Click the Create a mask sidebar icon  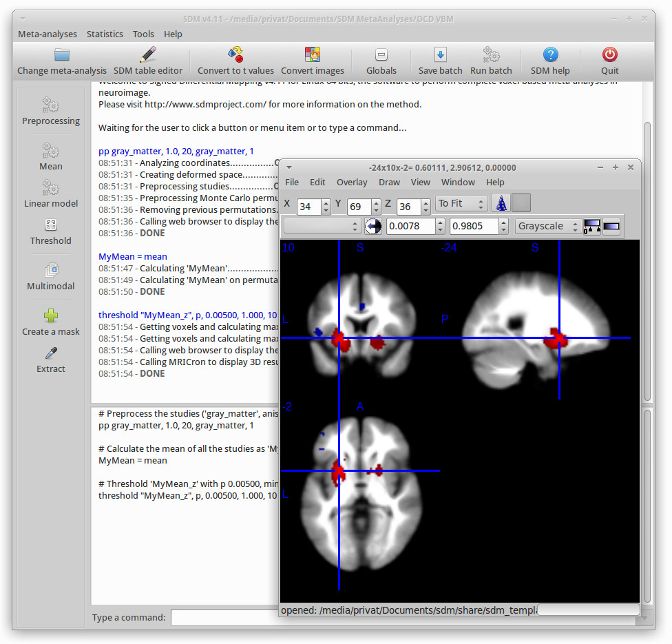[x=50, y=322]
